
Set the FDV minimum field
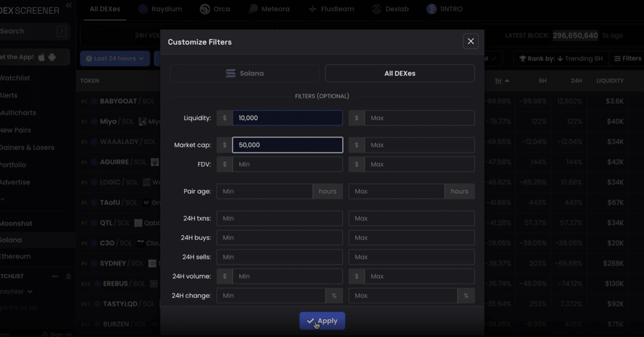[288, 164]
